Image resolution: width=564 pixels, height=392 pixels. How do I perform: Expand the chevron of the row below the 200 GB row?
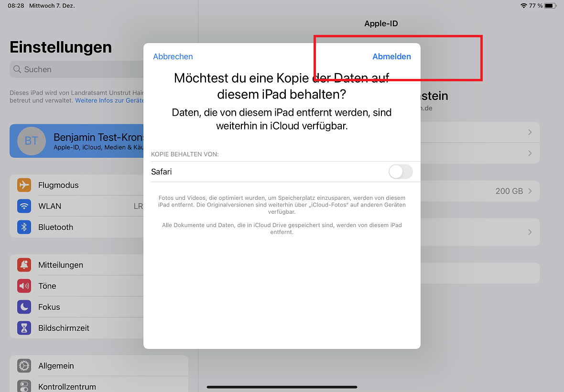pyautogui.click(x=530, y=232)
